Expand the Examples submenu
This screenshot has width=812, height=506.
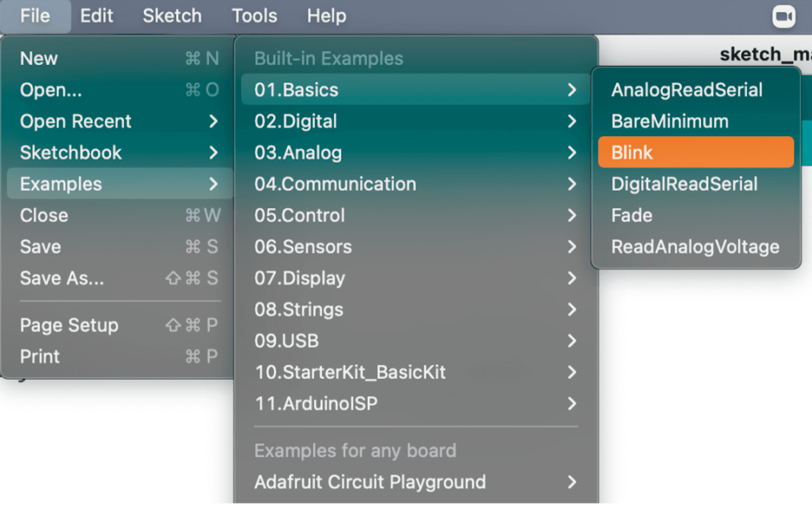(x=120, y=184)
